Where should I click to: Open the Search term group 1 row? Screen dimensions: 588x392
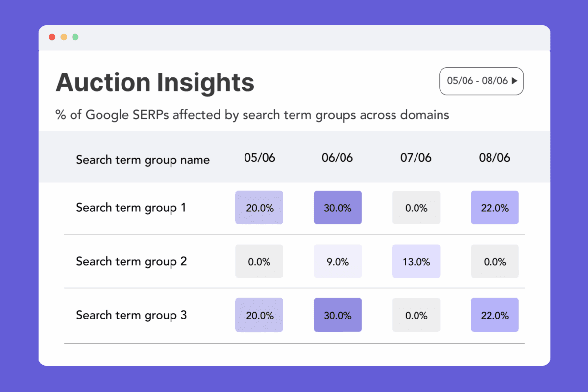[131, 208]
